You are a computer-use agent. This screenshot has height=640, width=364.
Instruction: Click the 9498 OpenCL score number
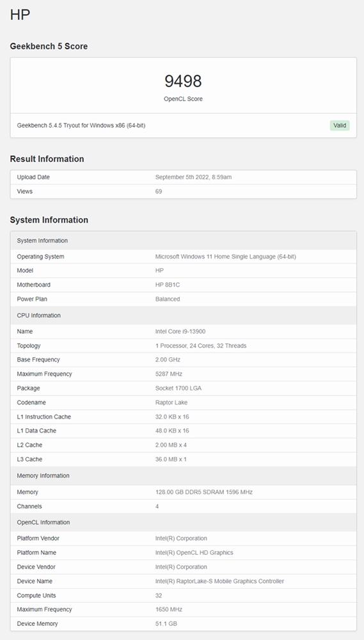[183, 81]
